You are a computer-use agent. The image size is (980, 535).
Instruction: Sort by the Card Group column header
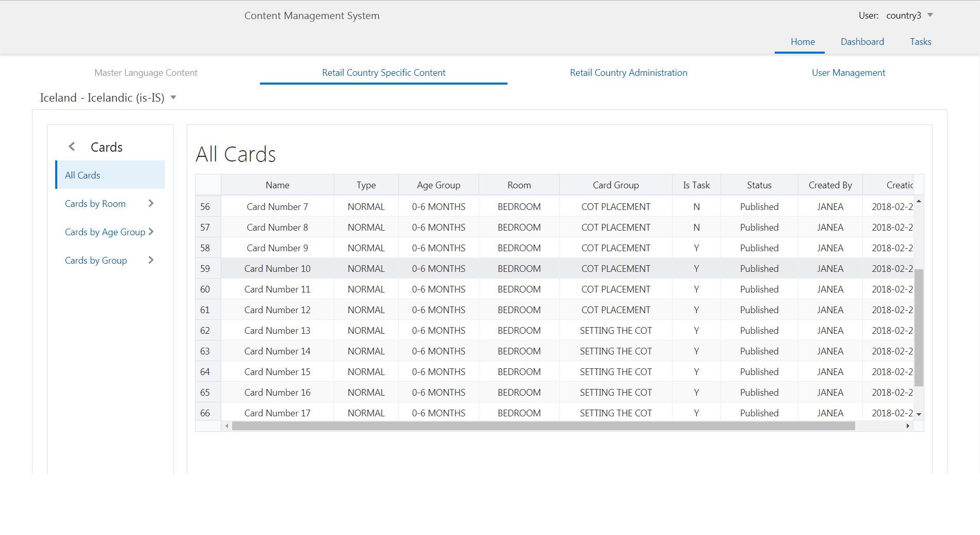[615, 185]
